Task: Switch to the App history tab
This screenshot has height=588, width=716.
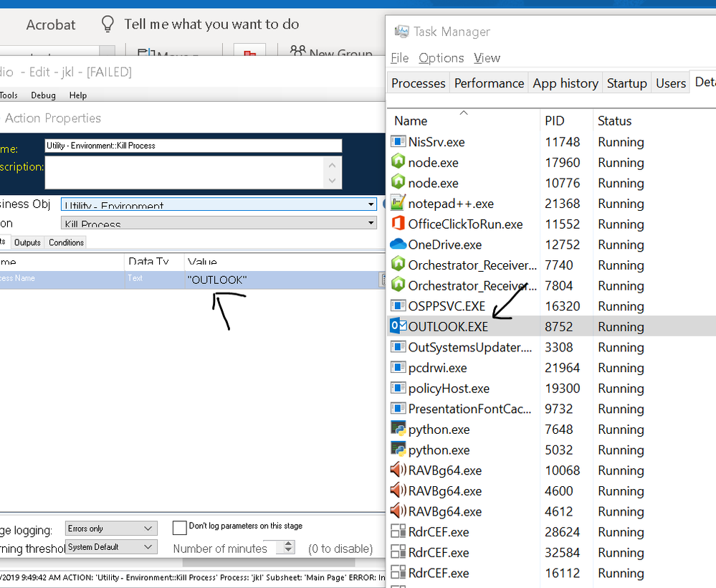Action: tap(565, 83)
